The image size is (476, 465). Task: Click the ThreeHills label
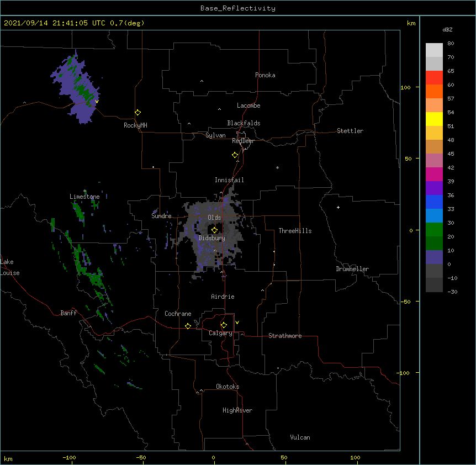click(x=295, y=231)
